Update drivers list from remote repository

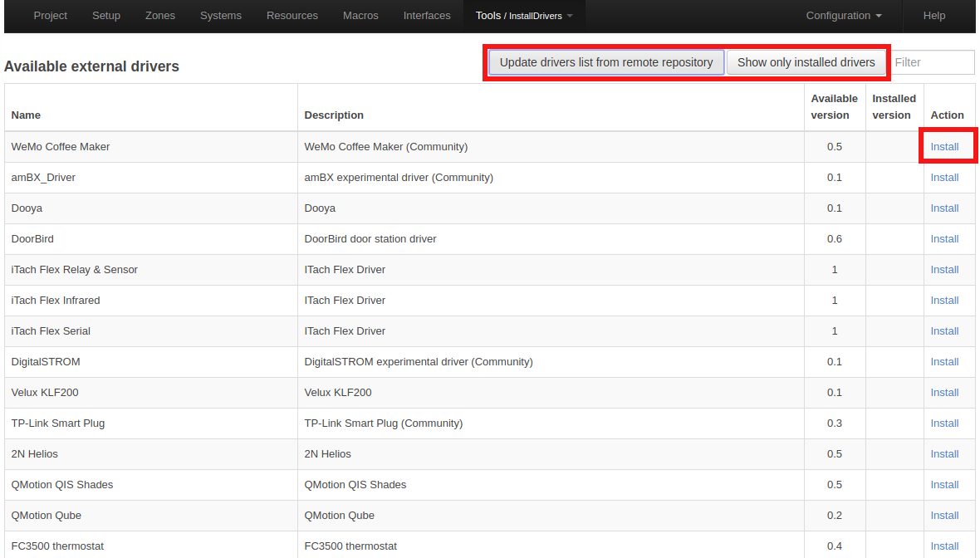click(x=606, y=62)
